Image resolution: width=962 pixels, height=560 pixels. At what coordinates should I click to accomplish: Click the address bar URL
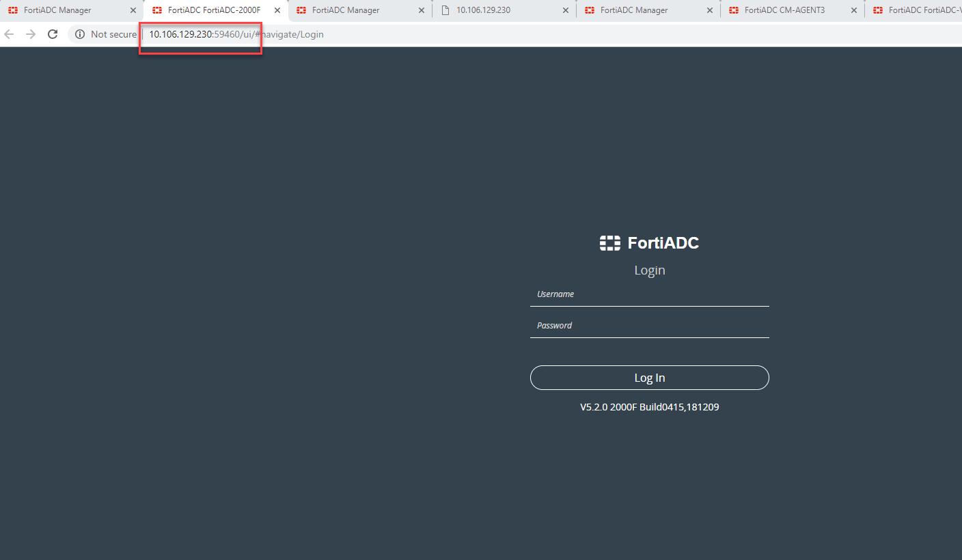click(236, 34)
